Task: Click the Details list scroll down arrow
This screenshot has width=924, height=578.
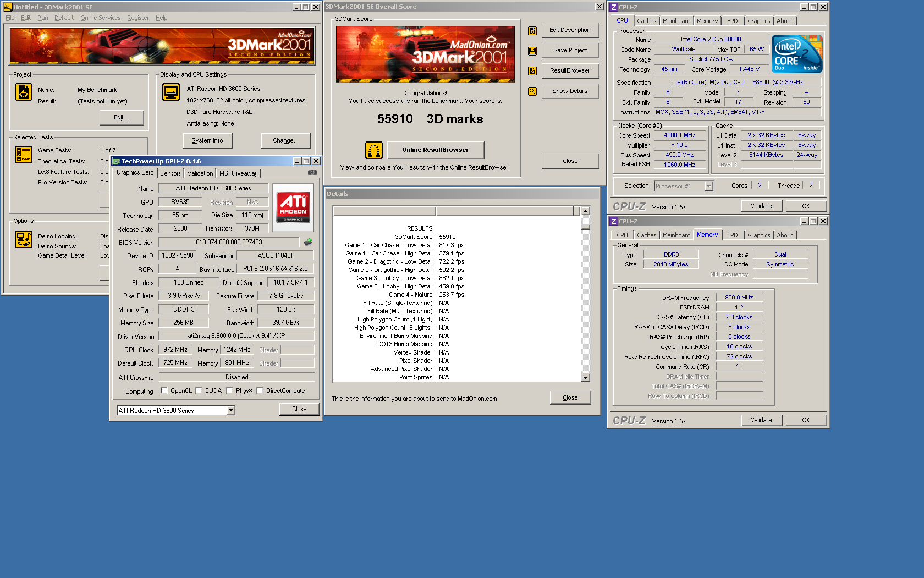Action: 585,378
